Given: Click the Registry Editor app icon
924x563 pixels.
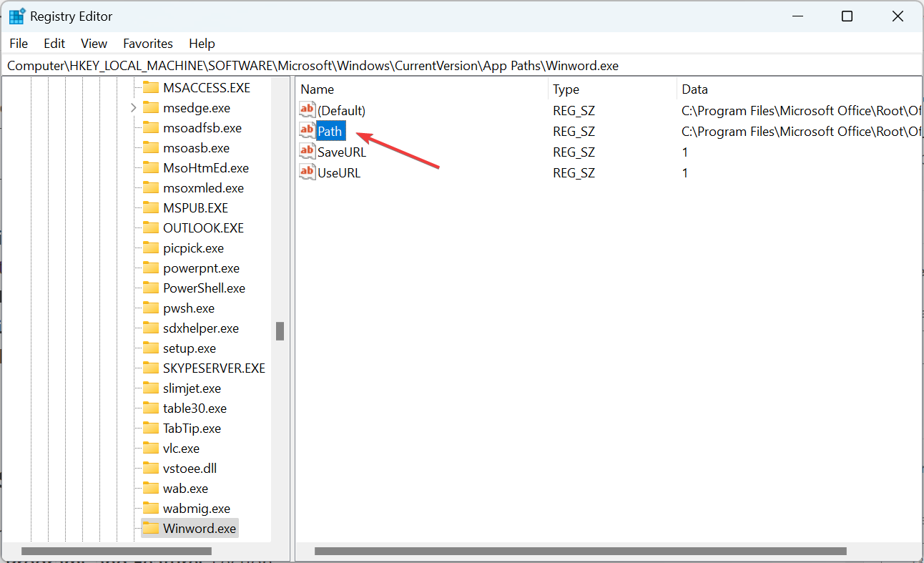Looking at the screenshot, I should [x=17, y=16].
